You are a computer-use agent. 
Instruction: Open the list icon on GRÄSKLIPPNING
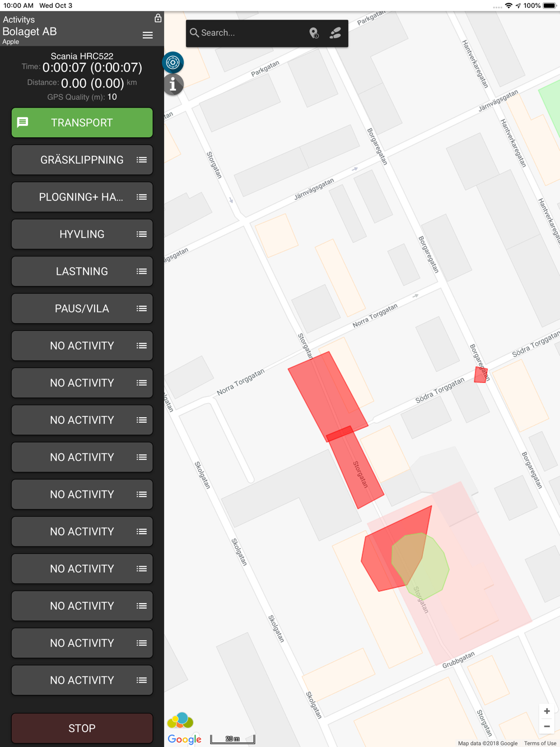click(142, 160)
